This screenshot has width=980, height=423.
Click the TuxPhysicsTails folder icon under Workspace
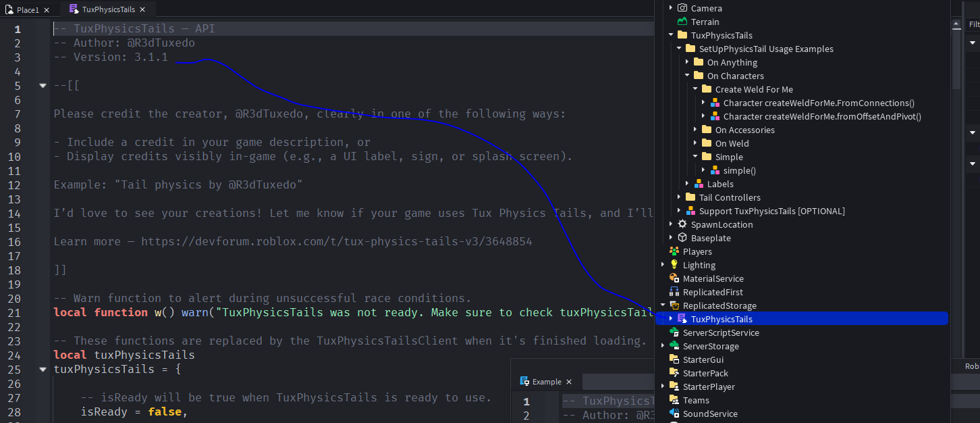point(682,35)
